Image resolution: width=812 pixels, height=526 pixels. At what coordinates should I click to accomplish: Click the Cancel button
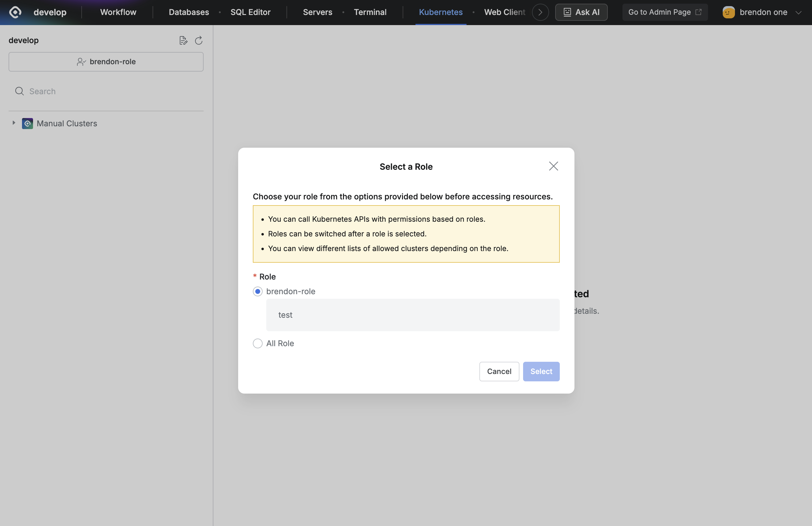coord(499,371)
